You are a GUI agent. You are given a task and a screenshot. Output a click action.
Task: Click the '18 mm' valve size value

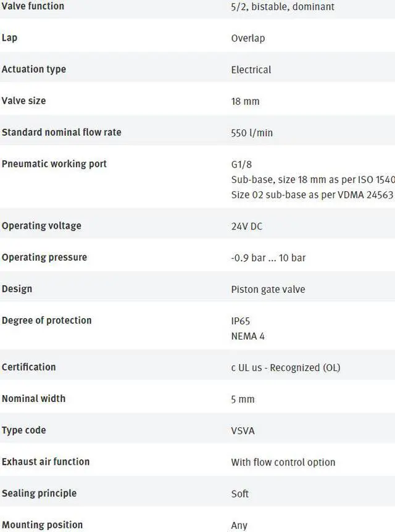point(245,101)
